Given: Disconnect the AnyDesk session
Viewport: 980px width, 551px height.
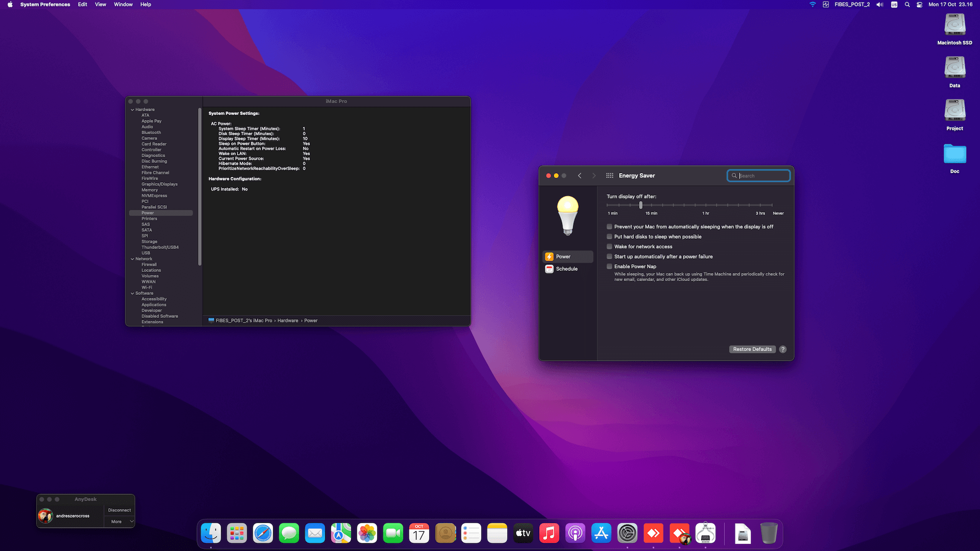Looking at the screenshot, I should (x=119, y=510).
